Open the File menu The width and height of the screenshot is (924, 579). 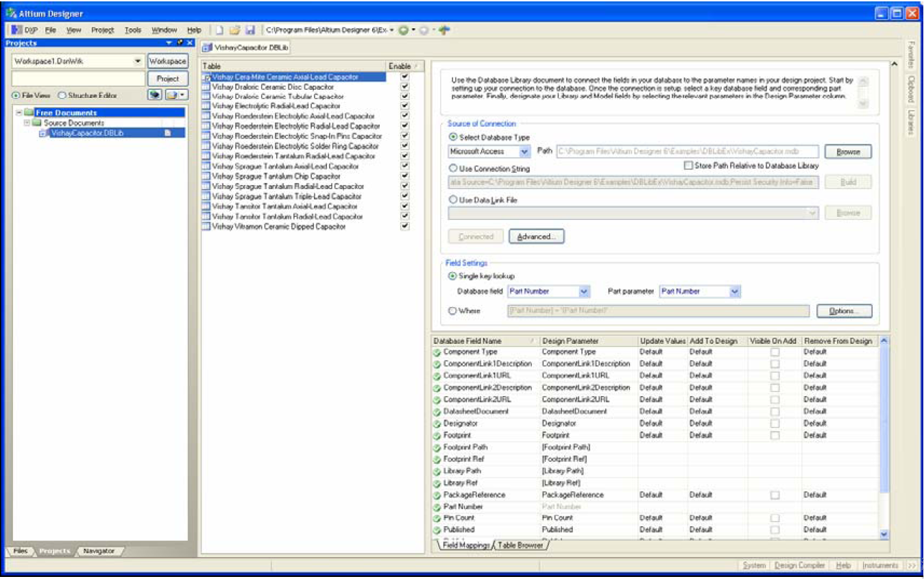[x=50, y=30]
